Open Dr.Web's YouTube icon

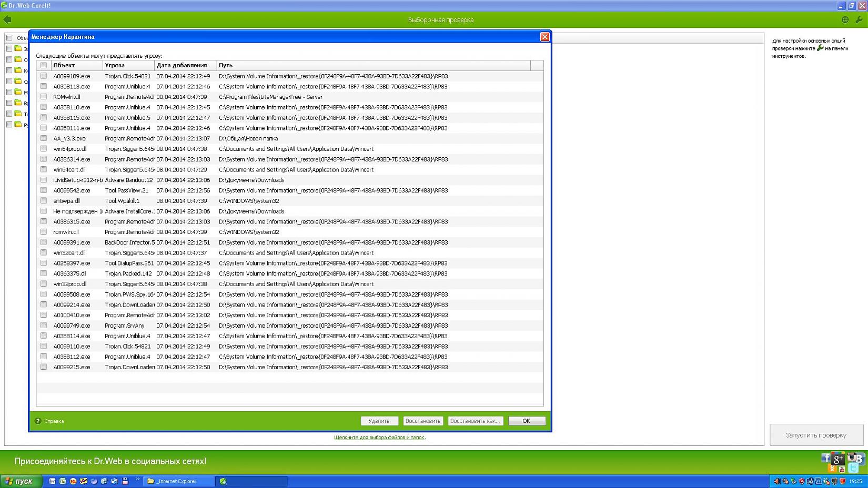(842, 469)
